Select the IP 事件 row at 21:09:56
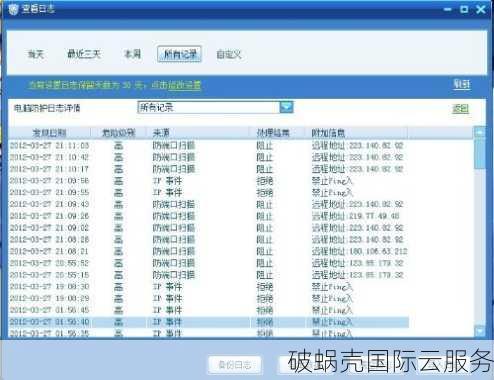This screenshot has height=380, width=494. pyautogui.click(x=209, y=181)
